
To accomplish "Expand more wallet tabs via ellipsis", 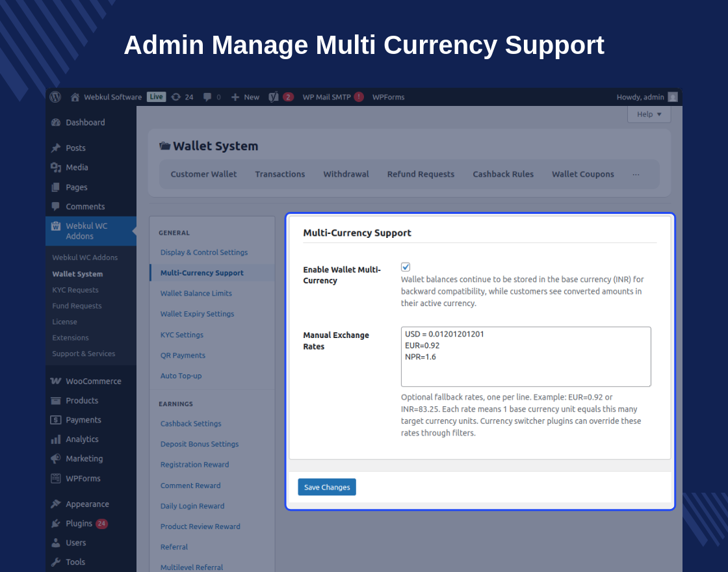I will tap(636, 175).
